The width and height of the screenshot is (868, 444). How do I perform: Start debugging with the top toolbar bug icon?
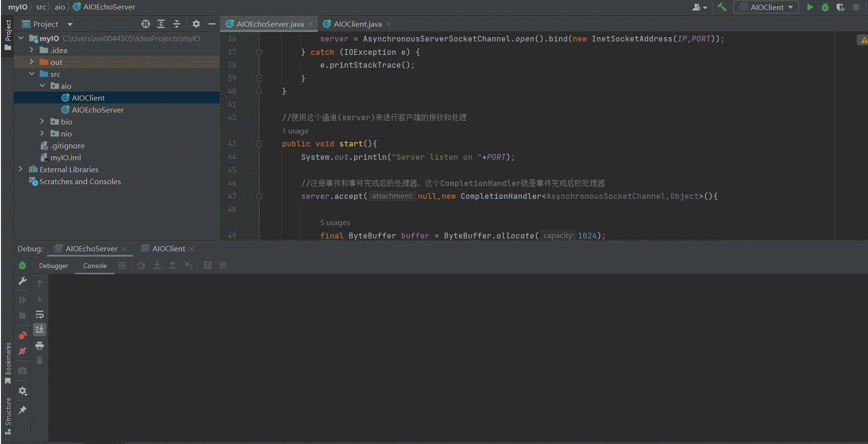(x=825, y=7)
